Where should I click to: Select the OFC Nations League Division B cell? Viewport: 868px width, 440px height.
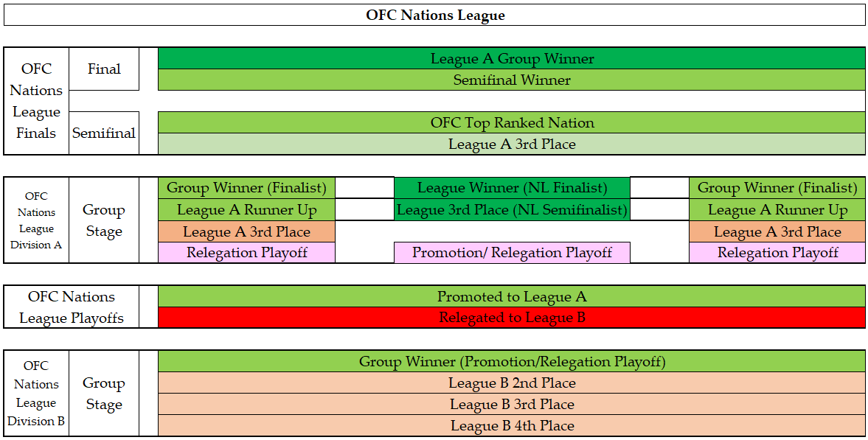36,394
